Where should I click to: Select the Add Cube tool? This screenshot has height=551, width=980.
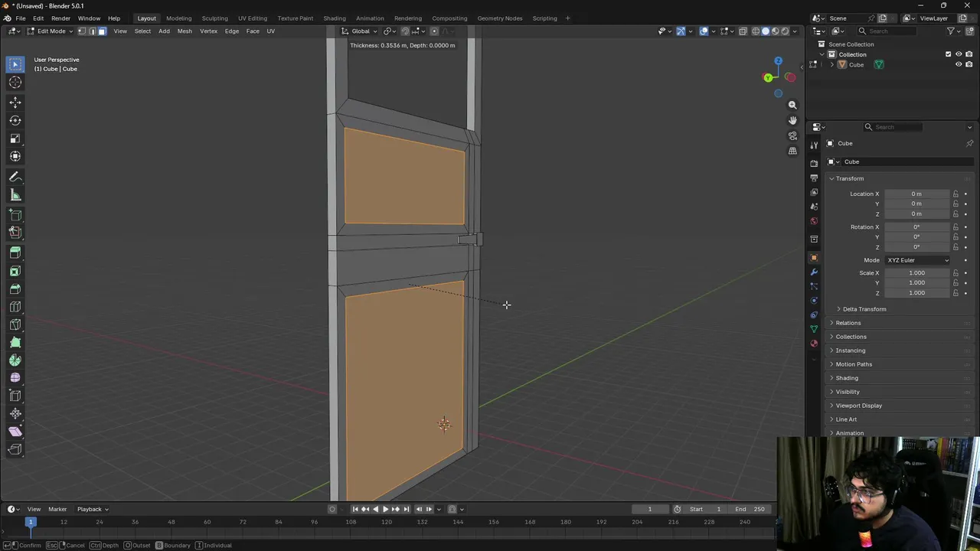click(x=15, y=216)
